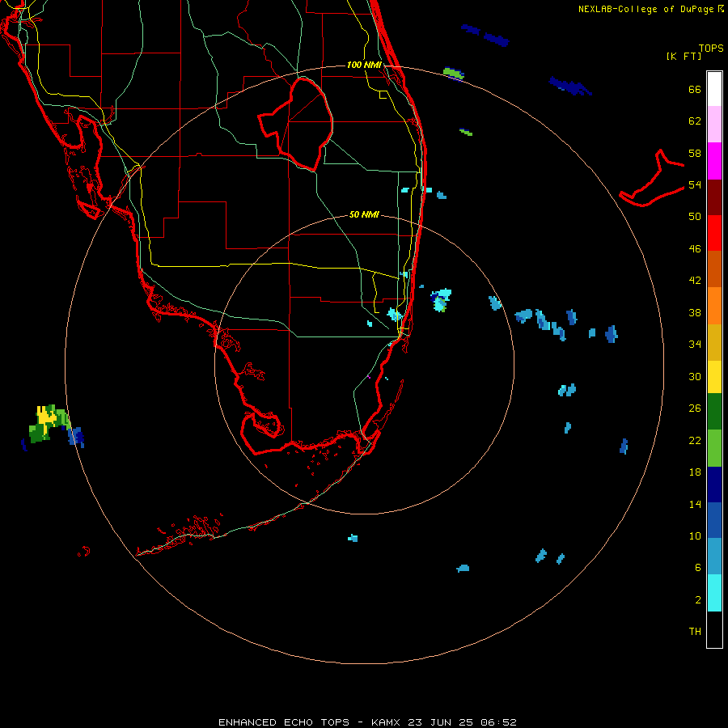Image resolution: width=728 pixels, height=728 pixels.
Task: Click the bright red swatch between 50 and 46
Action: 714,233
